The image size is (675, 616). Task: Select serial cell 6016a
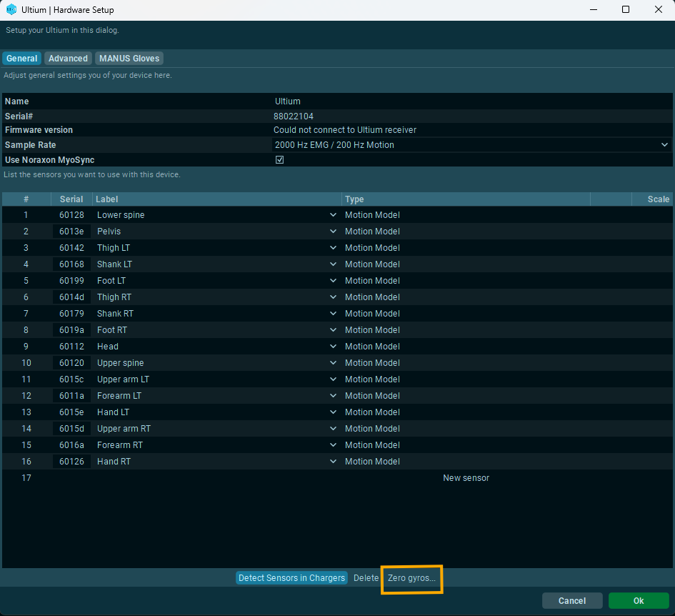[x=71, y=445]
